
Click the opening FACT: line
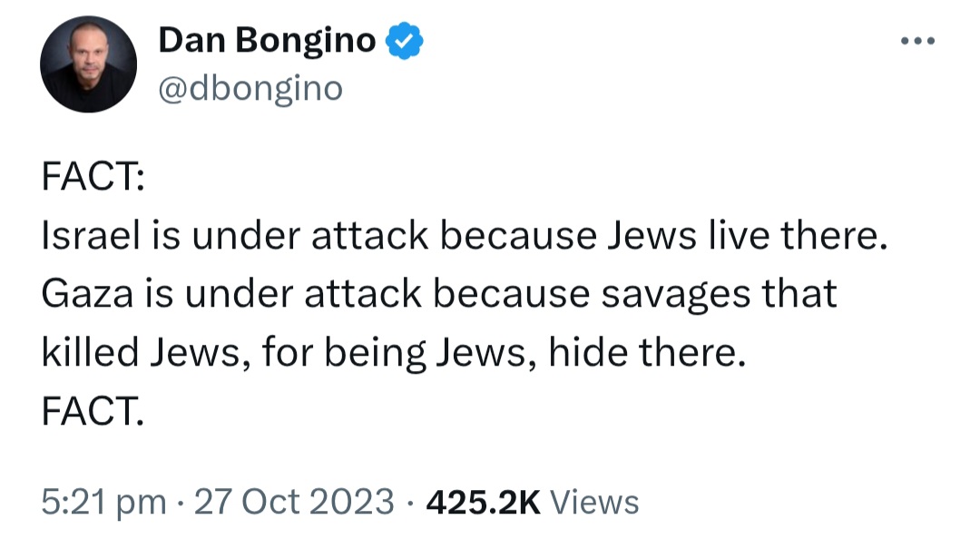point(93,176)
